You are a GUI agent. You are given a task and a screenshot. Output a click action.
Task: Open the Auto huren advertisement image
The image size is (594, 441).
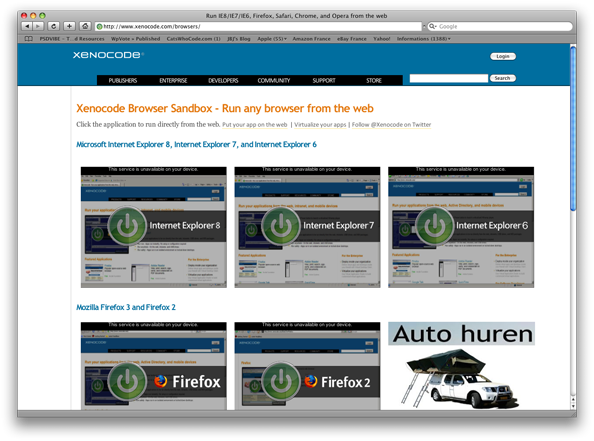(461, 366)
